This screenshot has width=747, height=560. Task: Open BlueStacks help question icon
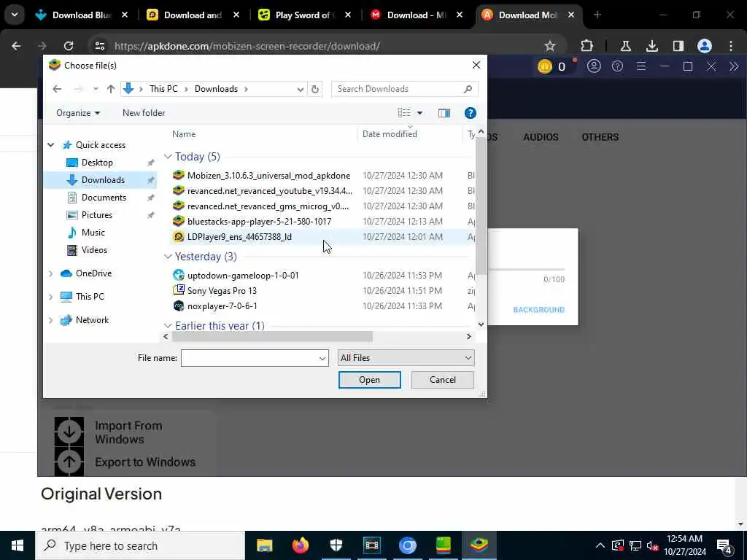617,66
